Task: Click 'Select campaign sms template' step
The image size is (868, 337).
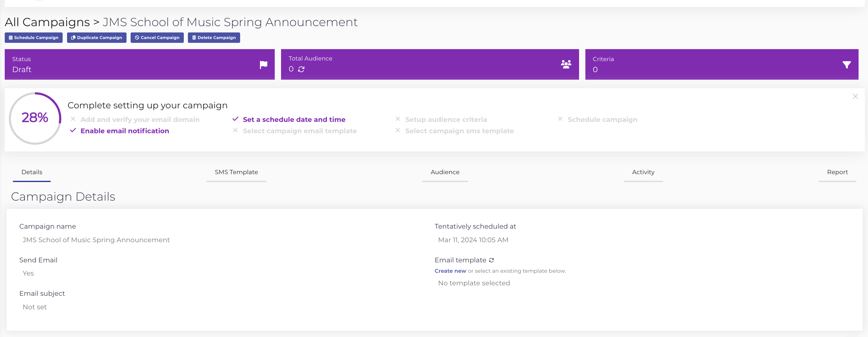Action: (x=459, y=131)
